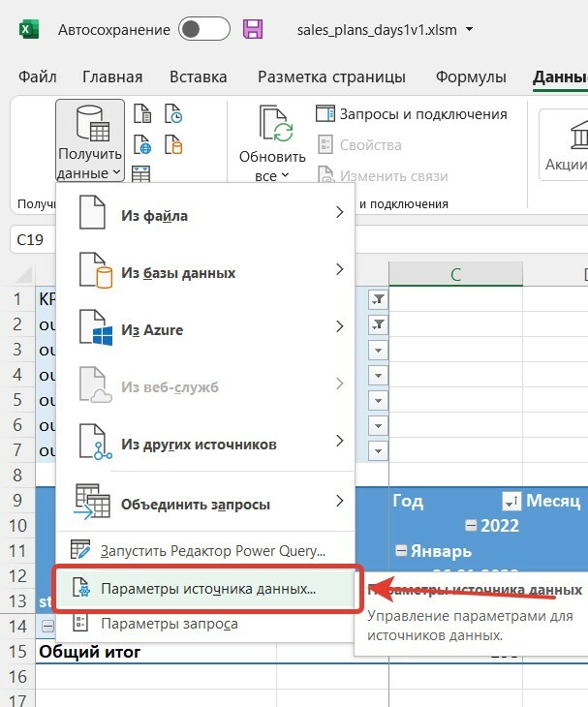Collapse the Получить данные dropdown button

tap(90, 140)
